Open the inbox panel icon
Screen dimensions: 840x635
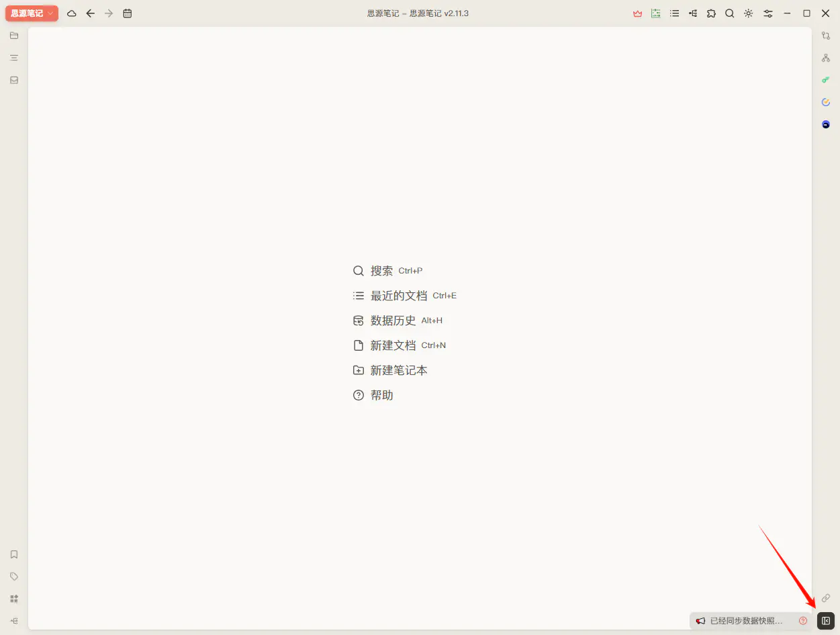14,80
